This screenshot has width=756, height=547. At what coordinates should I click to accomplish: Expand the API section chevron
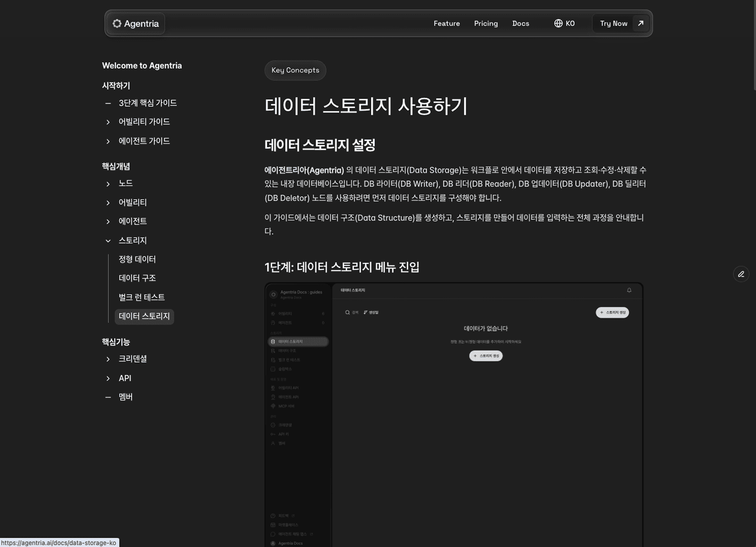point(108,379)
